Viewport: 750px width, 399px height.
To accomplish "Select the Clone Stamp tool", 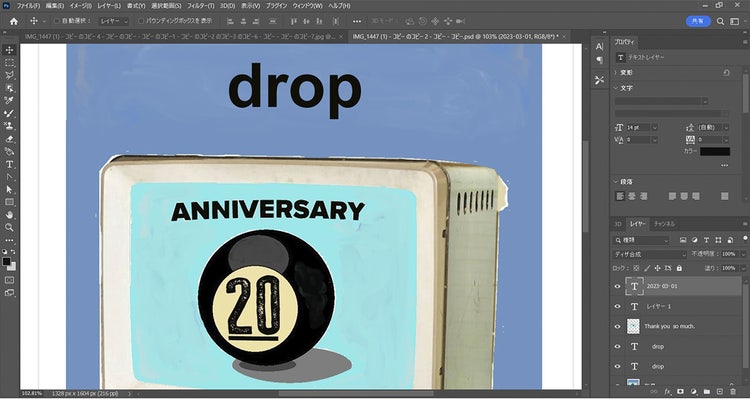I will (9, 126).
